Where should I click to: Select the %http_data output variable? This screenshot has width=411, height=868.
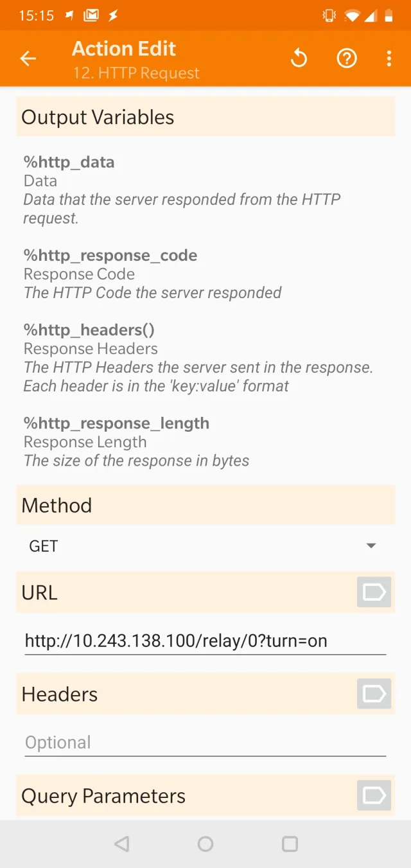[x=69, y=162]
